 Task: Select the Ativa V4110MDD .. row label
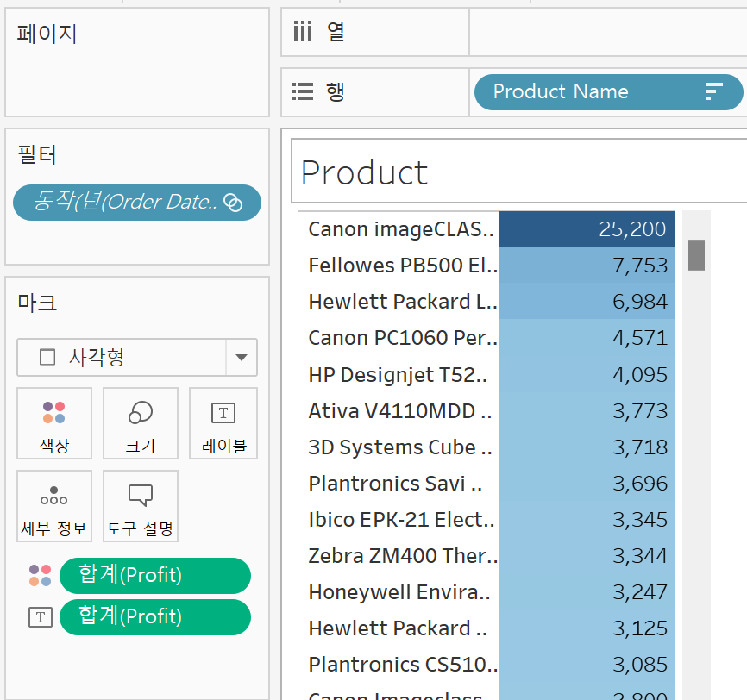(x=400, y=411)
